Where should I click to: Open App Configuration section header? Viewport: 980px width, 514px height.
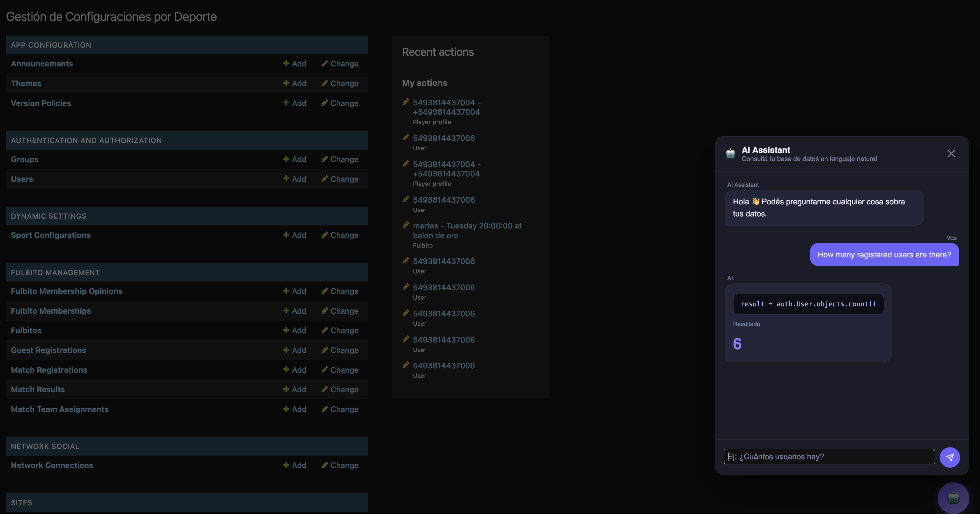(51, 45)
